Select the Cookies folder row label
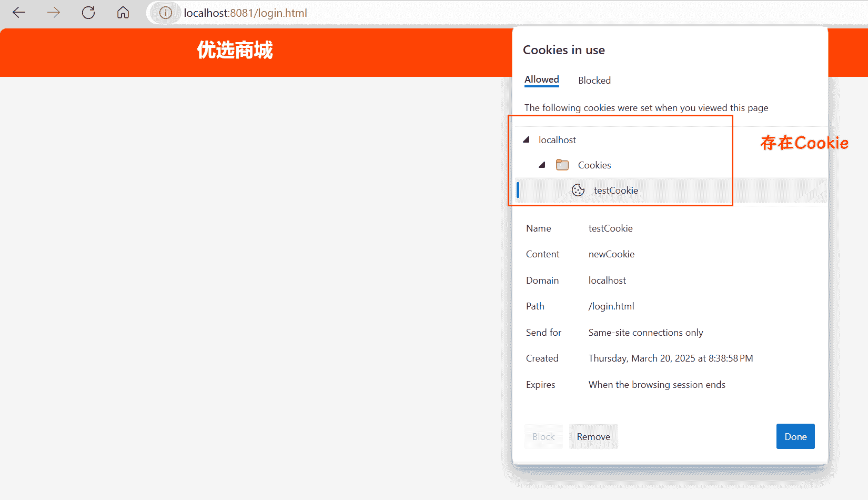Viewport: 868px width, 500px height. pyautogui.click(x=594, y=165)
